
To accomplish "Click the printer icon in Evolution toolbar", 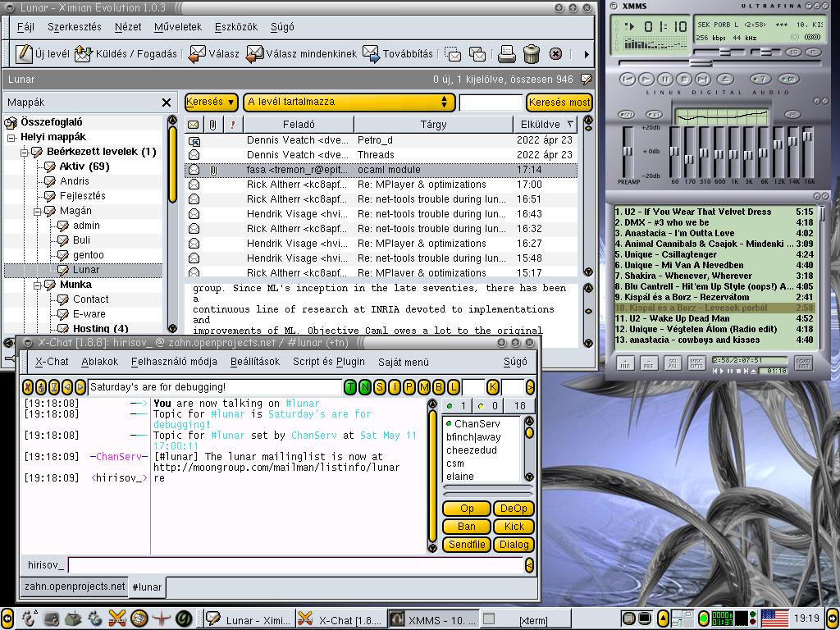I will coord(507,54).
